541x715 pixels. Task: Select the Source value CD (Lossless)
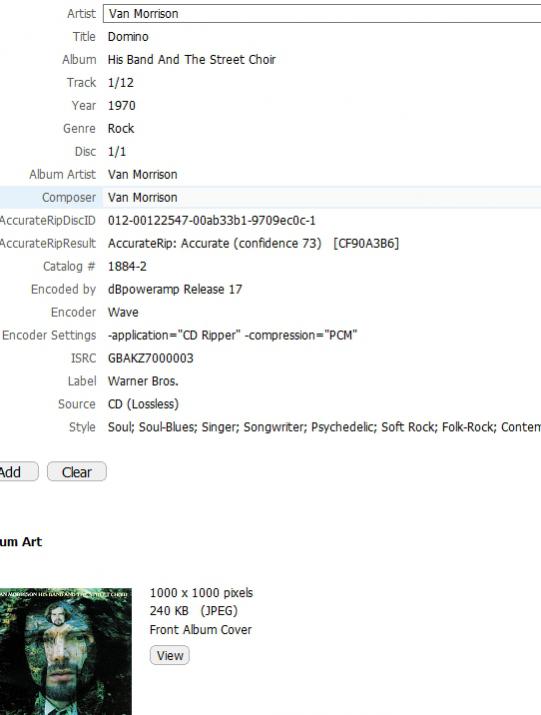pyautogui.click(x=143, y=404)
